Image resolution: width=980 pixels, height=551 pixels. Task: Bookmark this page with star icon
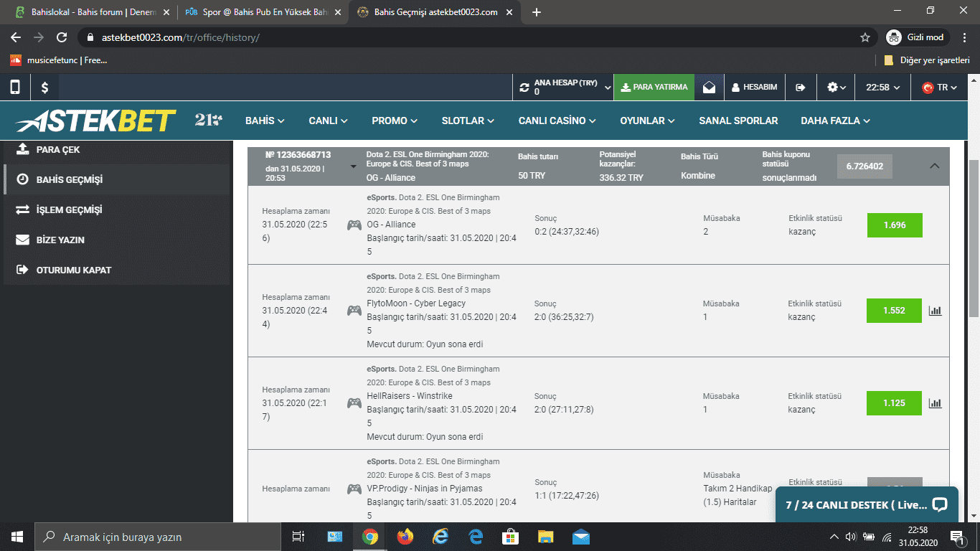(x=865, y=37)
